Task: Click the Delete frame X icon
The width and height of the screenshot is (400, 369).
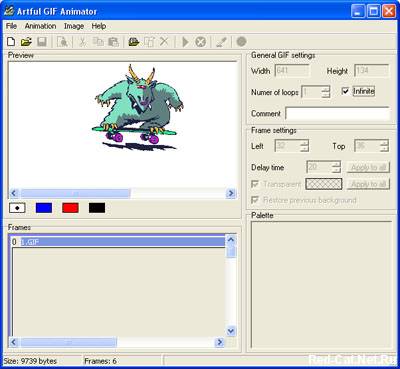Action: click(164, 42)
